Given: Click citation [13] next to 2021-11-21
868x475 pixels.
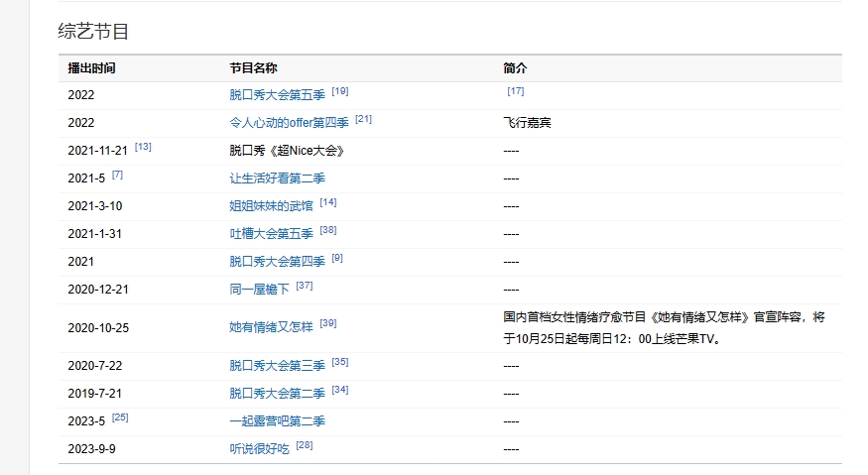Looking at the screenshot, I should point(143,147).
